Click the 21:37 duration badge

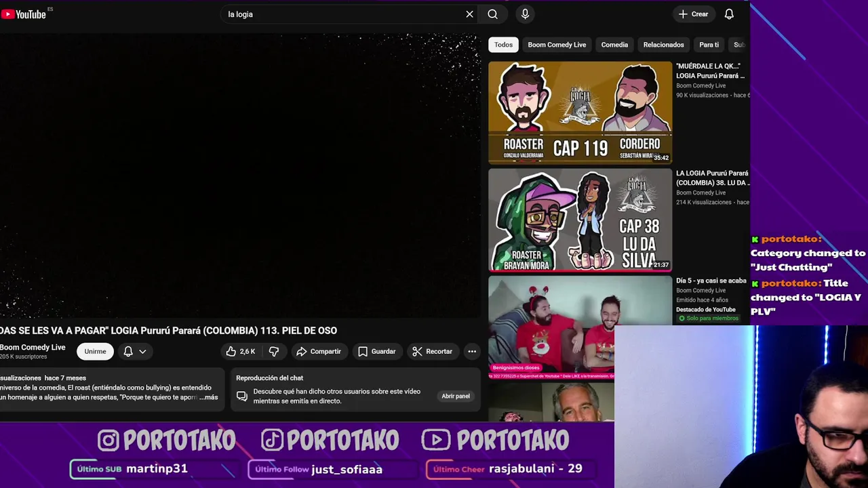[661, 265]
